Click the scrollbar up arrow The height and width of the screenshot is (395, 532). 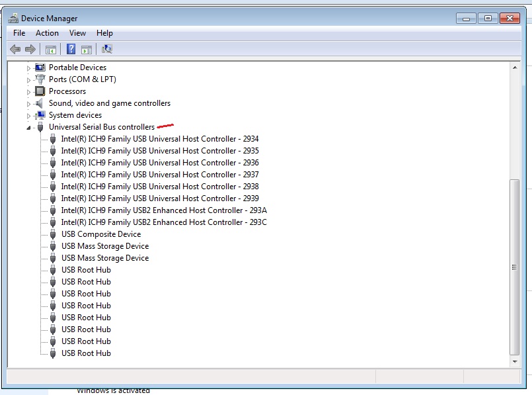[x=515, y=67]
